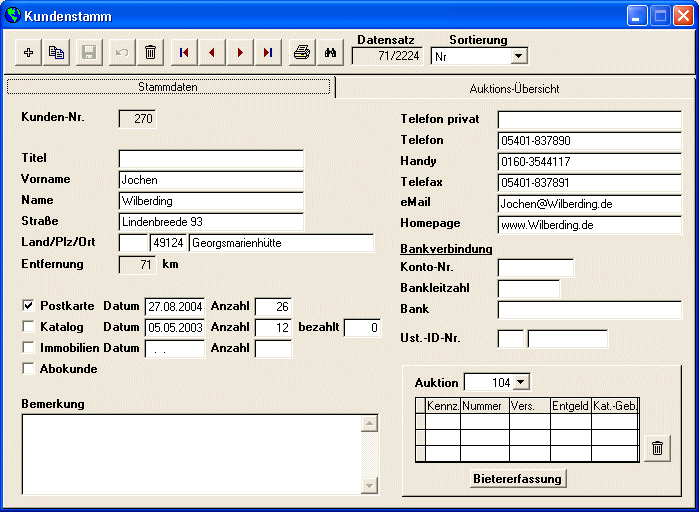The width and height of the screenshot is (699, 512).
Task: Click the Ort field Georgsmarienhütte
Action: point(281,243)
